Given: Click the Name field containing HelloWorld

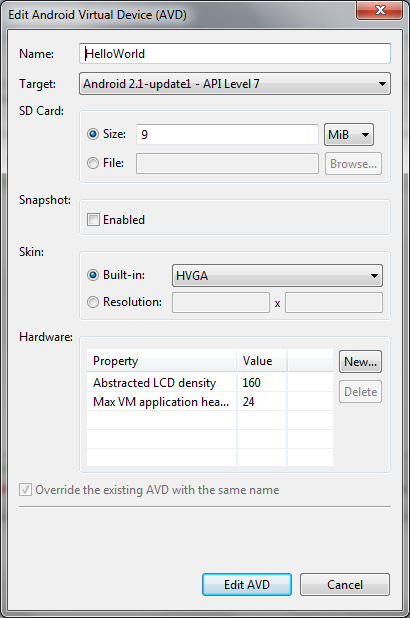Looking at the screenshot, I should coord(235,54).
